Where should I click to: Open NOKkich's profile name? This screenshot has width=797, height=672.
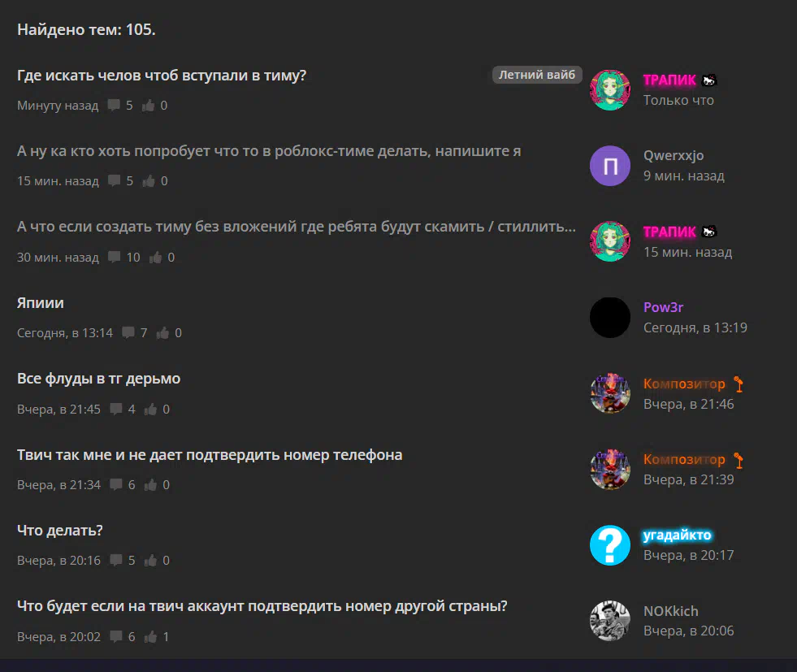(x=671, y=611)
